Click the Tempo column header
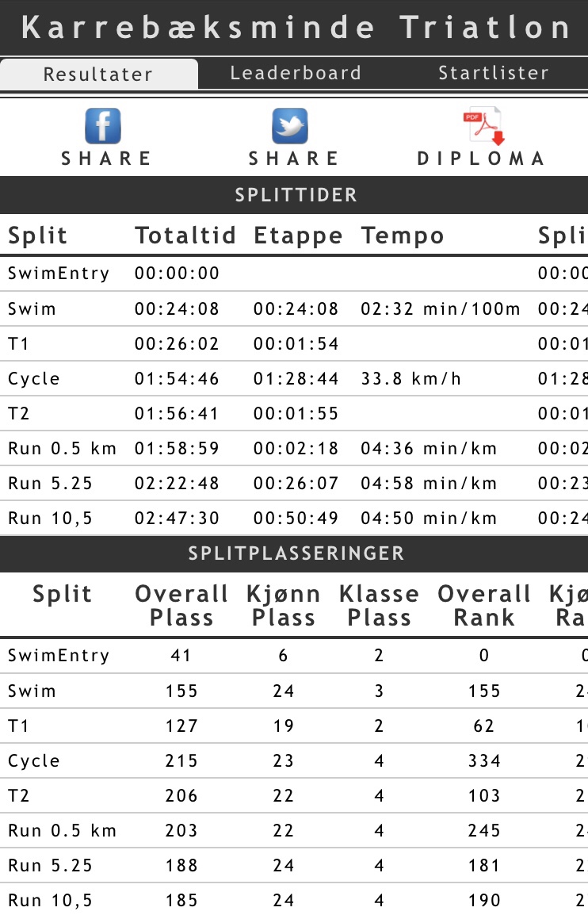Screen dimensions: 588x915 (403, 235)
